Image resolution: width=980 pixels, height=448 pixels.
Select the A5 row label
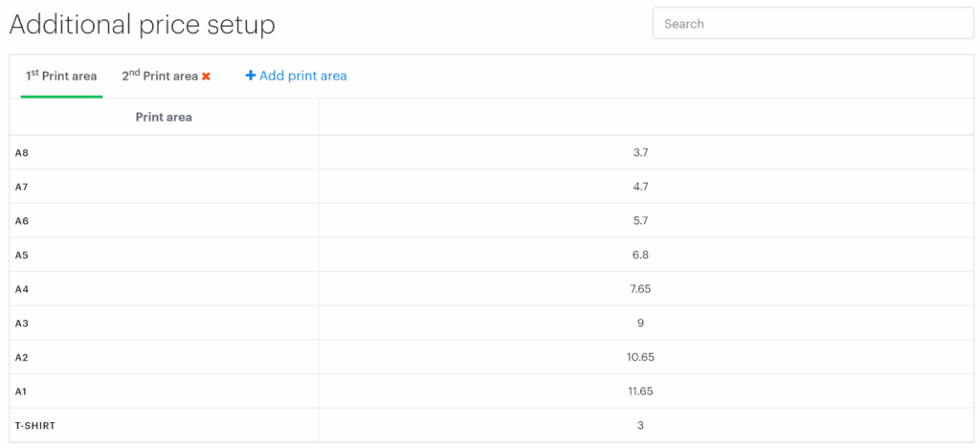pos(22,255)
